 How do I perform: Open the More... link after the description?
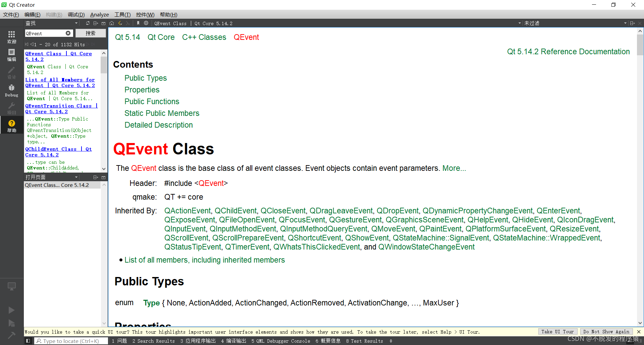(x=454, y=168)
